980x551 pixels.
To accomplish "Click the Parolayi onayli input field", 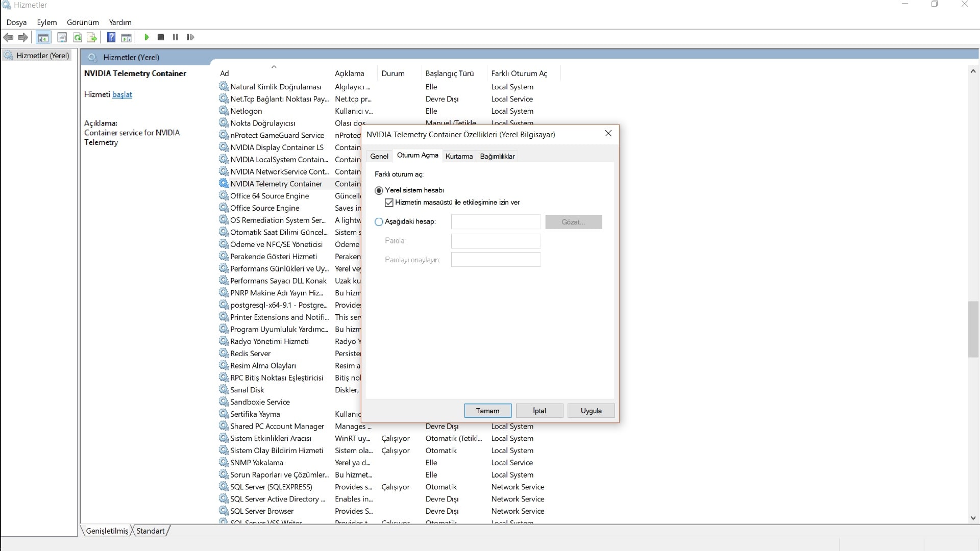I will tap(496, 260).
